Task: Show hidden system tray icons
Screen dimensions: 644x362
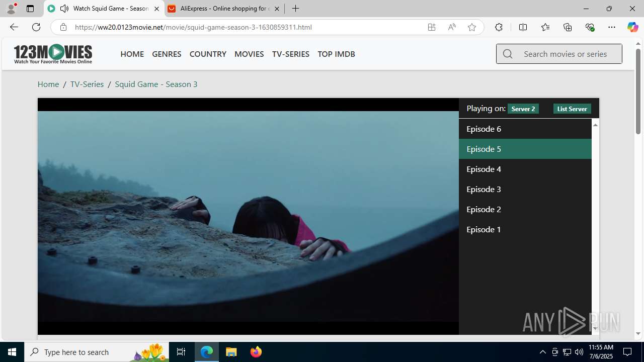Action: click(x=542, y=352)
